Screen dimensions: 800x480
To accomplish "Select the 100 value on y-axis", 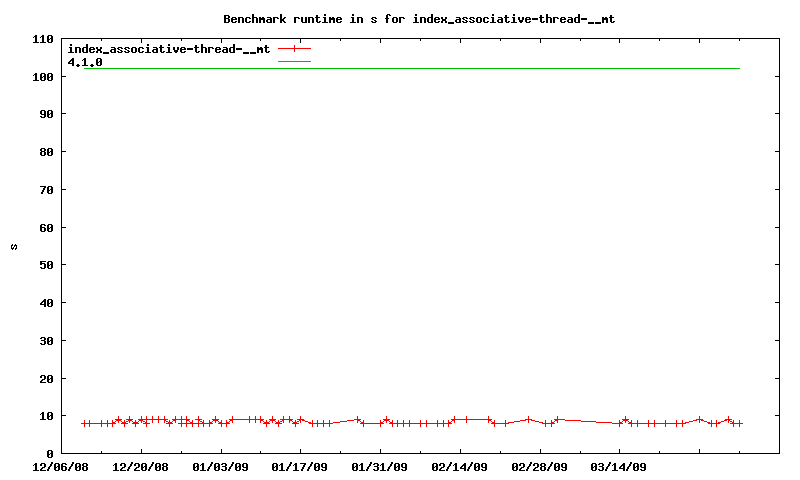I will pyautogui.click(x=42, y=77).
